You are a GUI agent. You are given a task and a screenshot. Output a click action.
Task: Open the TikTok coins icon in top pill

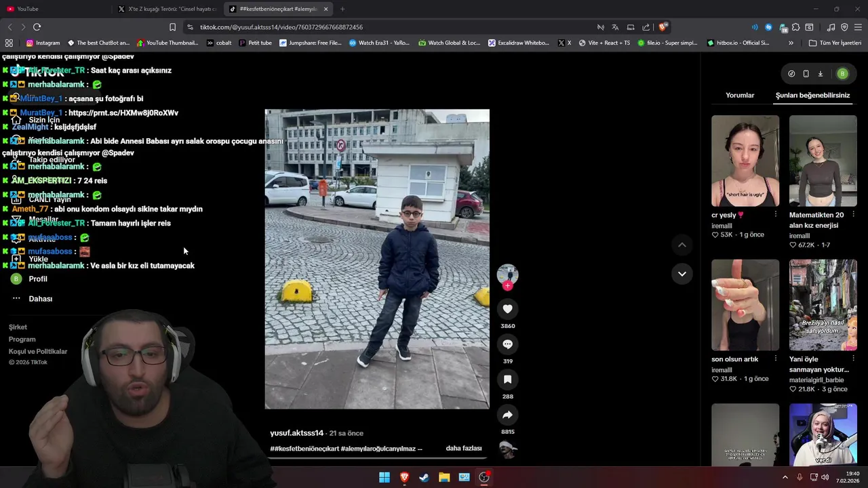pyautogui.click(x=791, y=74)
